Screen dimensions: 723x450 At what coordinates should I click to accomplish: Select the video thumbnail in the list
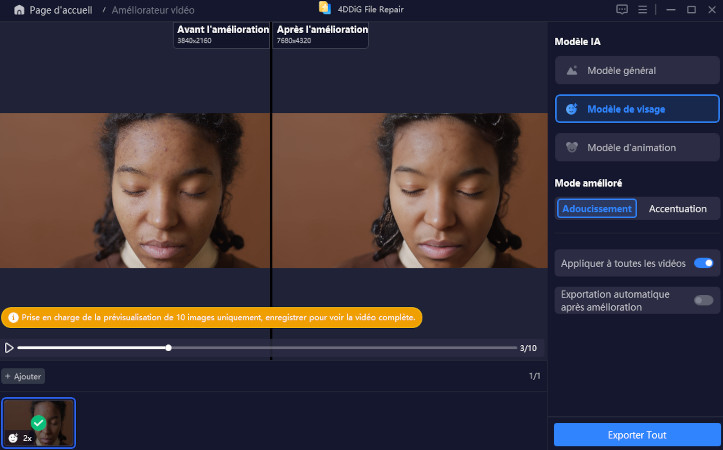(39, 423)
